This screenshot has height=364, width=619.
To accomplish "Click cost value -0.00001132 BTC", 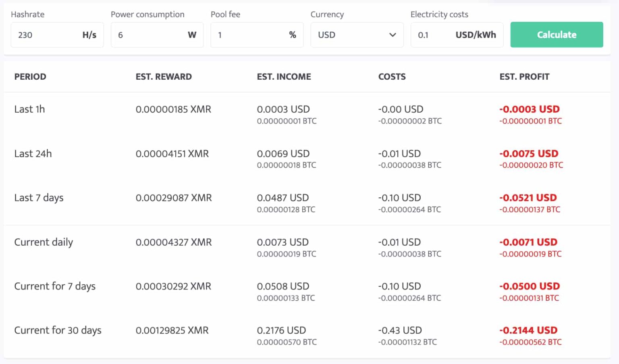I will click(407, 342).
